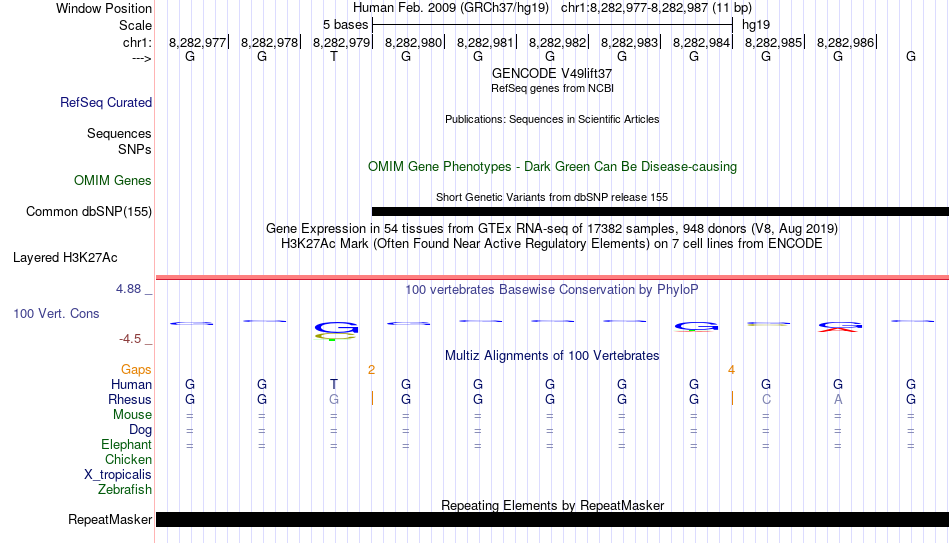Viewport: 950px width, 543px height.
Task: Click the '5 bases' scale bar label
Action: pos(345,25)
